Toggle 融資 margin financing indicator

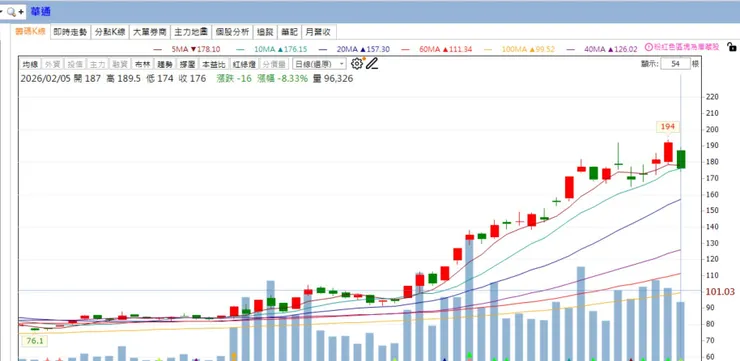pyautogui.click(x=119, y=64)
